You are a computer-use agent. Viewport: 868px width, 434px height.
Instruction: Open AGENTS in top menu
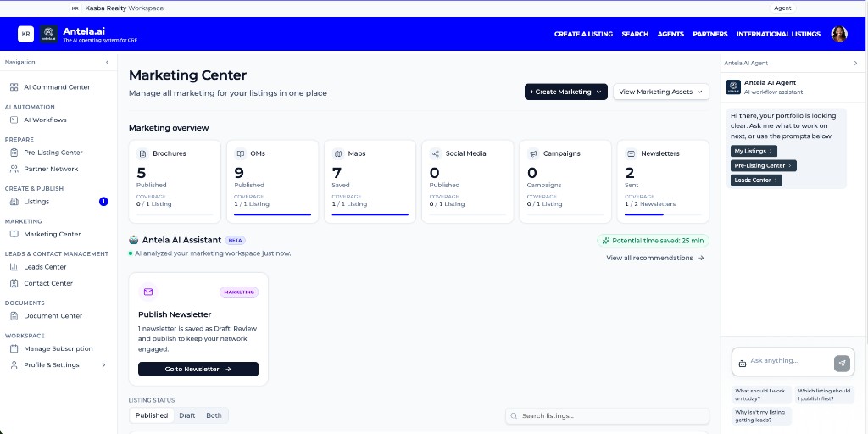(x=670, y=34)
